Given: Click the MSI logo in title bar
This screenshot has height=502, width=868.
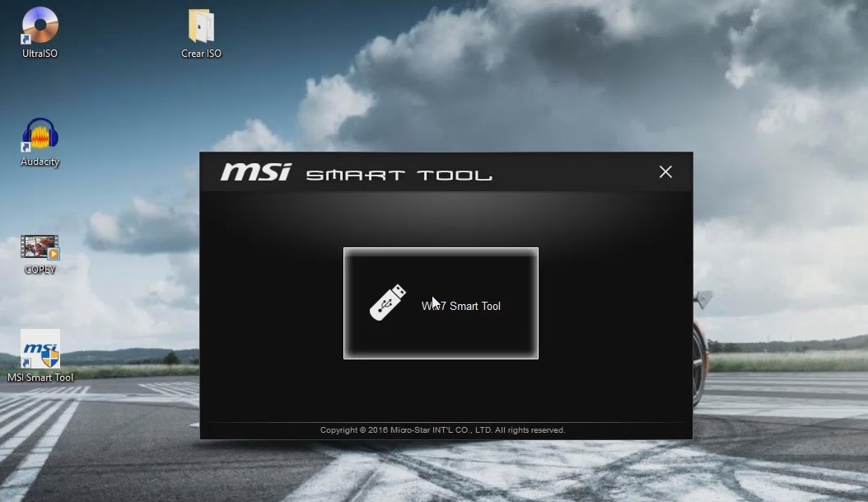Looking at the screenshot, I should tap(256, 172).
